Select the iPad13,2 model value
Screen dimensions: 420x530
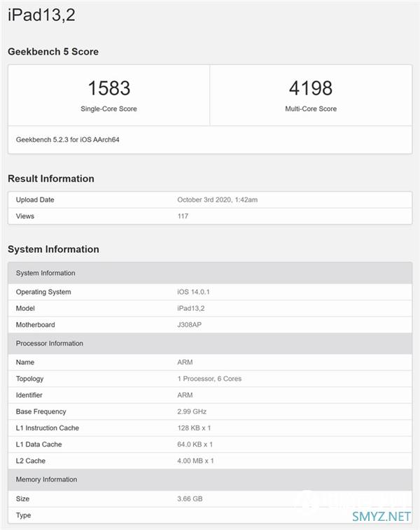191,308
